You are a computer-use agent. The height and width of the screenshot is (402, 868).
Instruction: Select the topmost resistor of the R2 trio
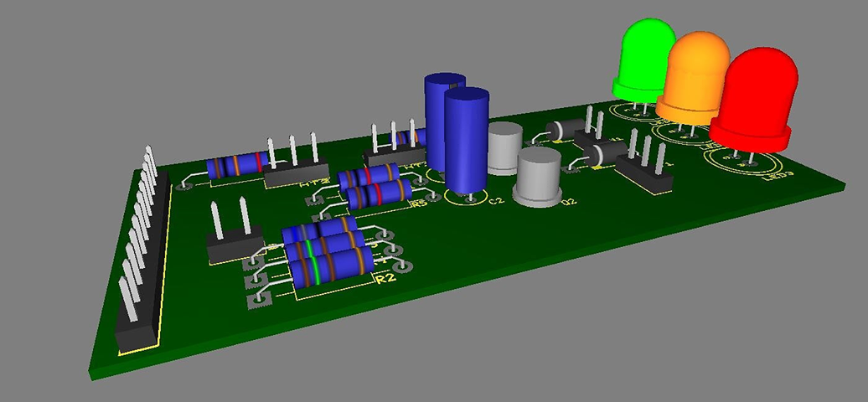pos(320,229)
